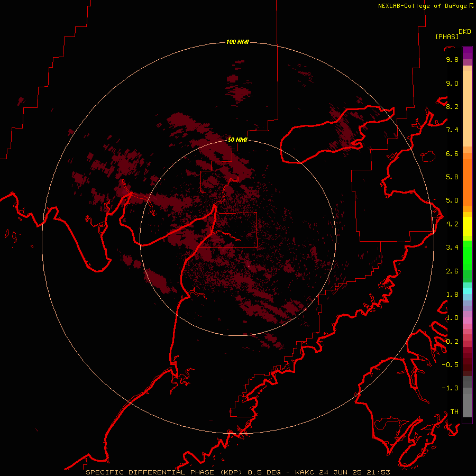Click the KAKC station identifier
Screen dimensions: 476x476
[x=306, y=472]
